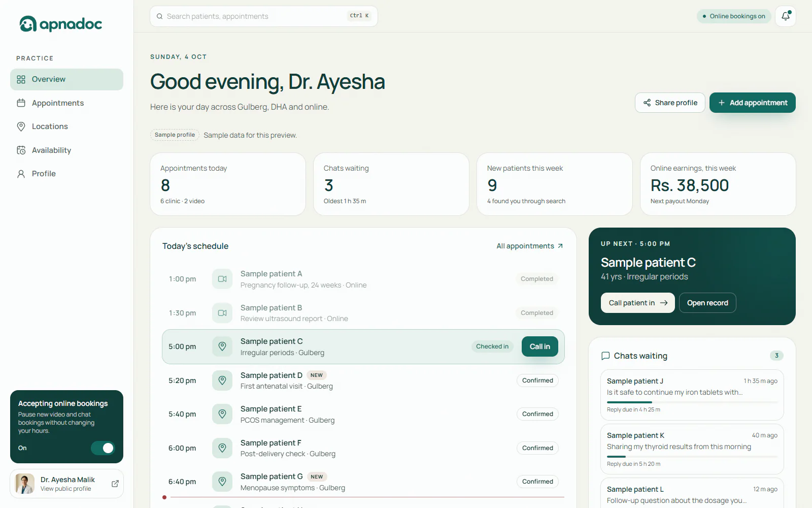This screenshot has width=812, height=508.
Task: Click the Open record button
Action: point(707,303)
